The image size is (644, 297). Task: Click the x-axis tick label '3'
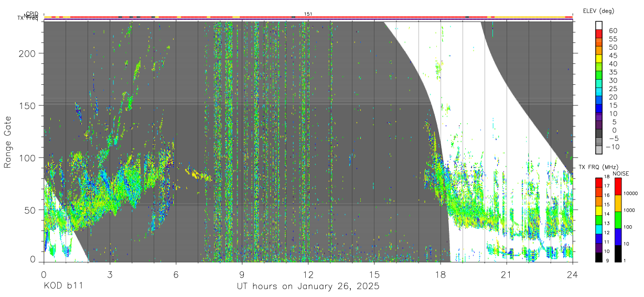point(110,274)
